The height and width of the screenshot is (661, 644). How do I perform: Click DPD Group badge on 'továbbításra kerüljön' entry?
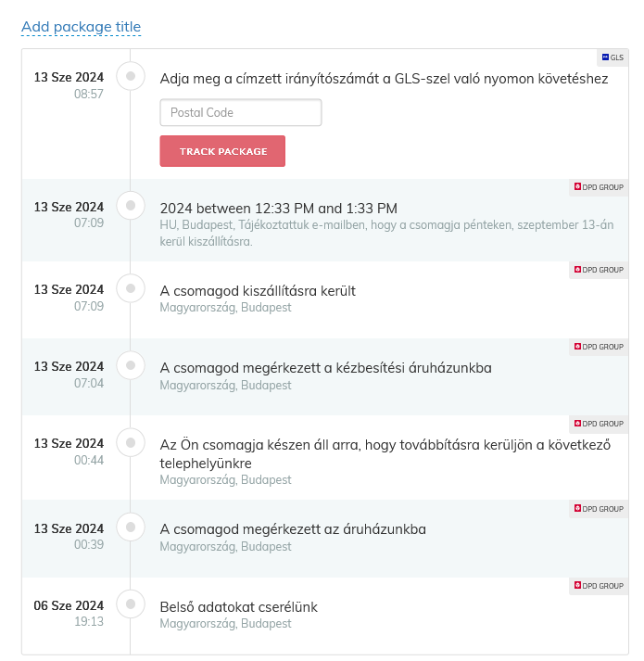coord(599,424)
